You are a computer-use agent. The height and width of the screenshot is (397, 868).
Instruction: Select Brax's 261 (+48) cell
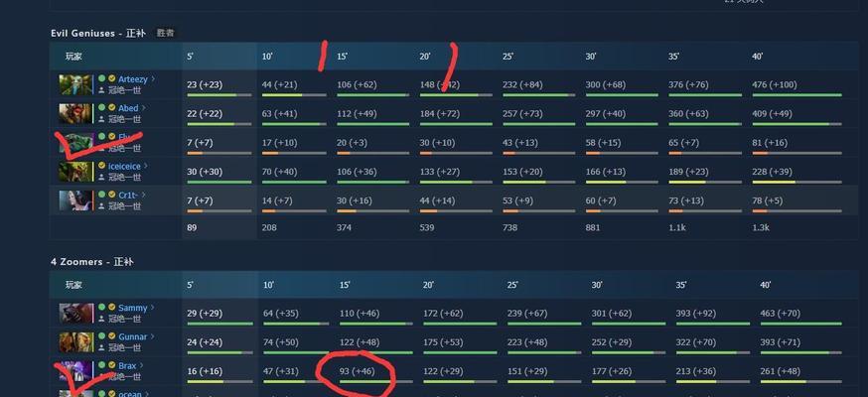tap(780, 371)
